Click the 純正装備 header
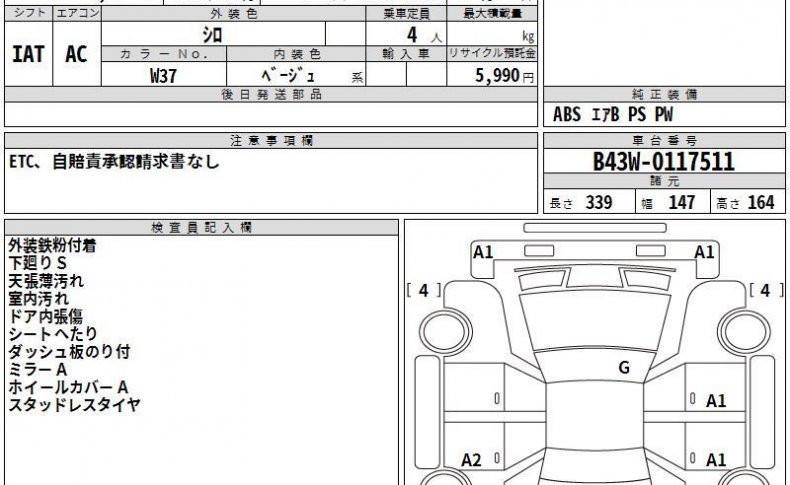This screenshot has width=790, height=485. click(x=664, y=94)
